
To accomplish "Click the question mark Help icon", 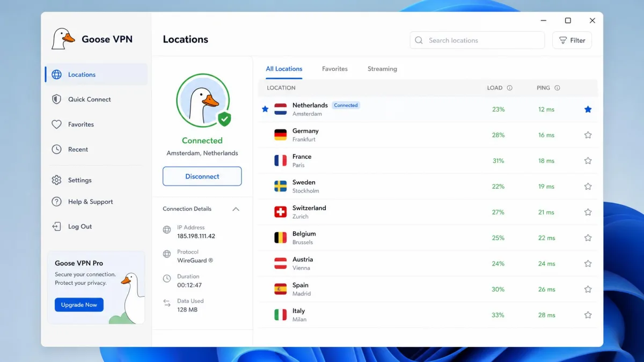I will pos(56,202).
